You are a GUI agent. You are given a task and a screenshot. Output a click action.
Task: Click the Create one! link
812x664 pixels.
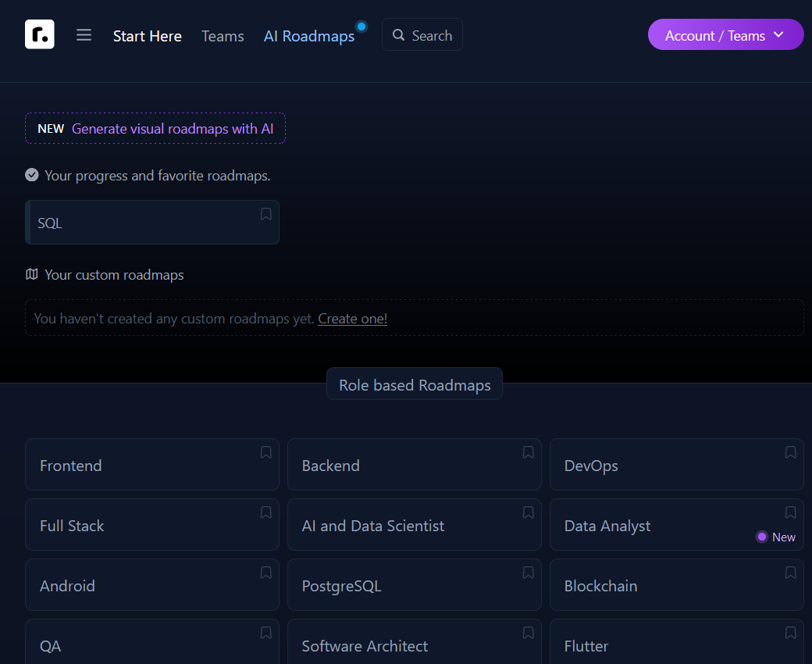coord(352,318)
